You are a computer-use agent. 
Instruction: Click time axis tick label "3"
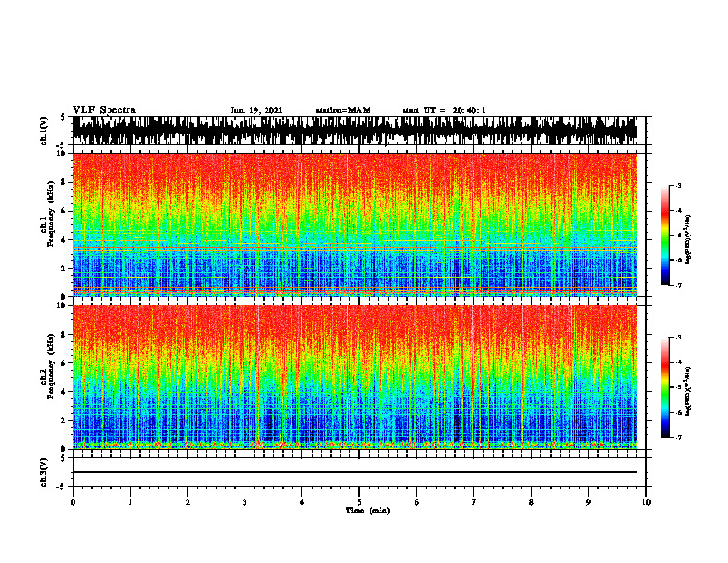[245, 502]
